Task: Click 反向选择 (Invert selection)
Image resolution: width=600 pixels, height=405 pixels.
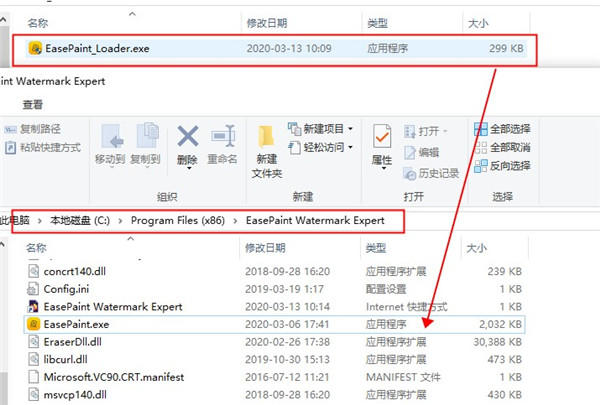Action: [x=502, y=166]
